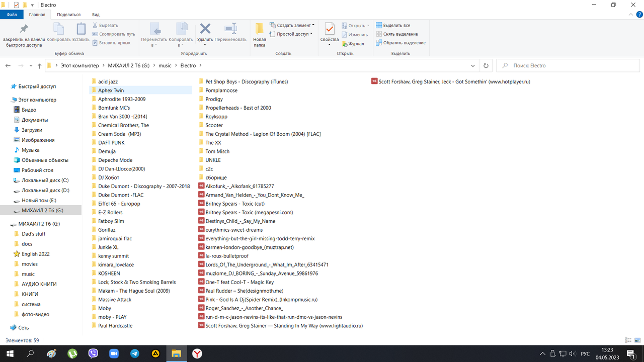Click Этот компьютер in address bar
The image size is (644, 362).
click(x=79, y=66)
